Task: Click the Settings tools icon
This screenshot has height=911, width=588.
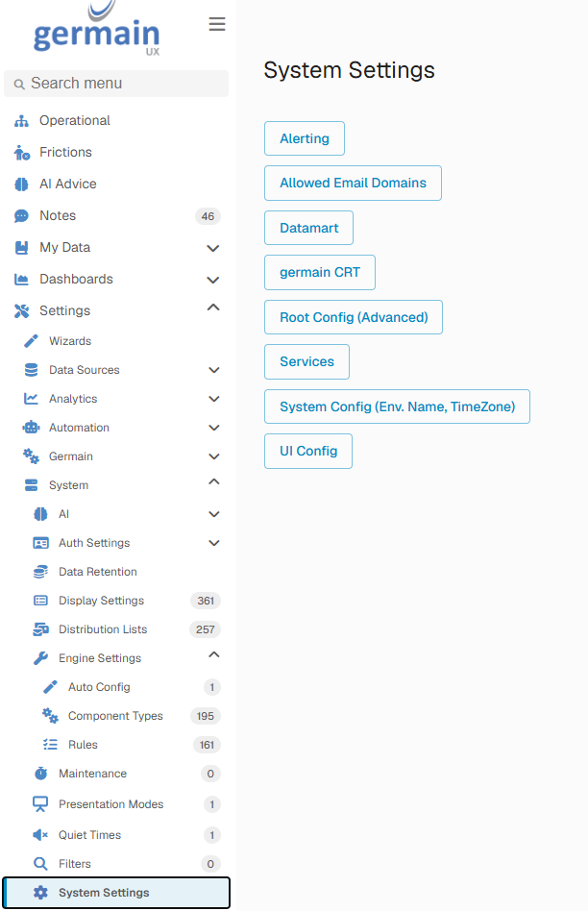Action: click(21, 310)
